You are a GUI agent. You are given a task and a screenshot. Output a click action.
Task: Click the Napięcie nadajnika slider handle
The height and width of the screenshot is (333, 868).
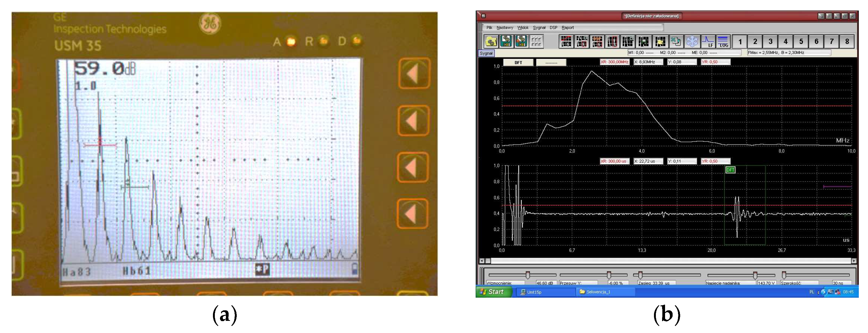point(755,275)
